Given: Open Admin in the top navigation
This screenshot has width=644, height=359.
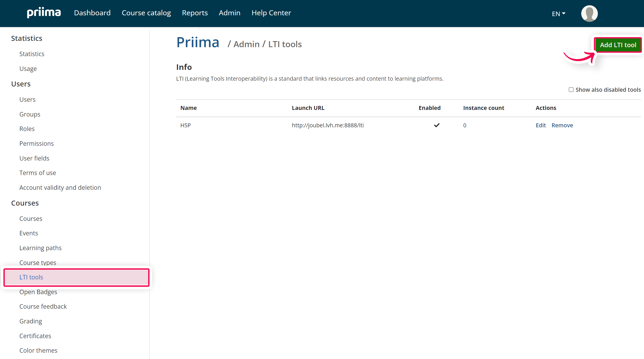Looking at the screenshot, I should click(x=230, y=13).
